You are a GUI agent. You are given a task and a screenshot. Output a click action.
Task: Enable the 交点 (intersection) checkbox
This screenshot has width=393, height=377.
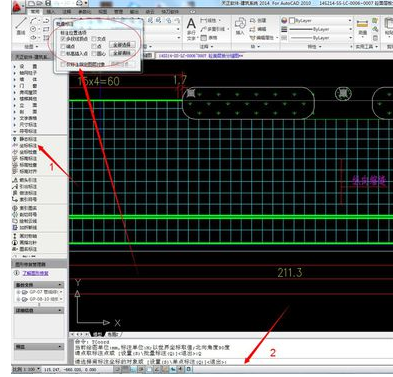(94, 39)
